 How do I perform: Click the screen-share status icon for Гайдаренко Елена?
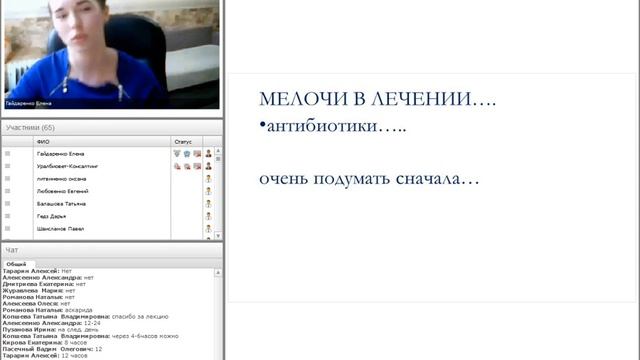(197, 153)
